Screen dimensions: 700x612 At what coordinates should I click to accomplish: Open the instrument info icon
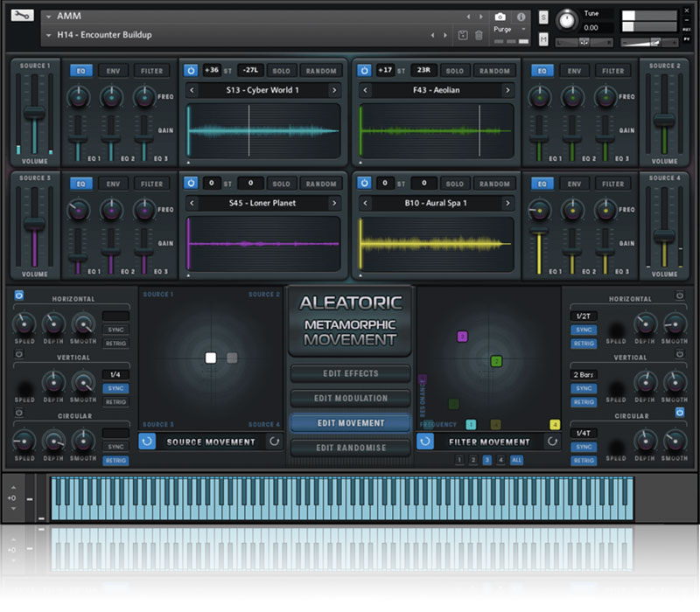pos(521,17)
